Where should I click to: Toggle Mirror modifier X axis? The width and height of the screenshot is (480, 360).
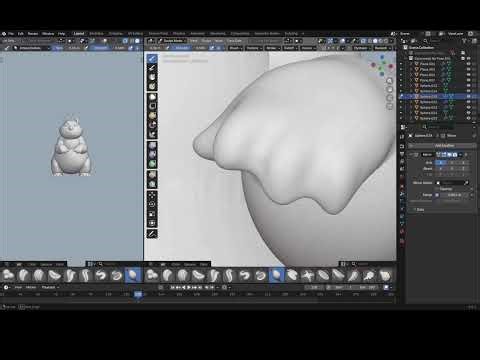pos(441,163)
